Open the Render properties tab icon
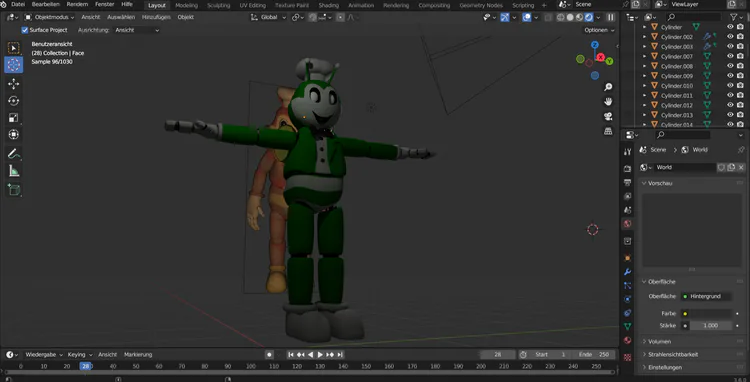Viewport: 750px width, 382px height. (628, 169)
